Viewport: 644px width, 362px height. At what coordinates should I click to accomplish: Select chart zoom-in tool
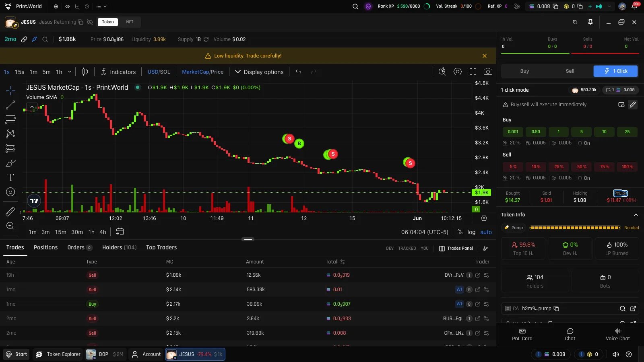pos(10,226)
